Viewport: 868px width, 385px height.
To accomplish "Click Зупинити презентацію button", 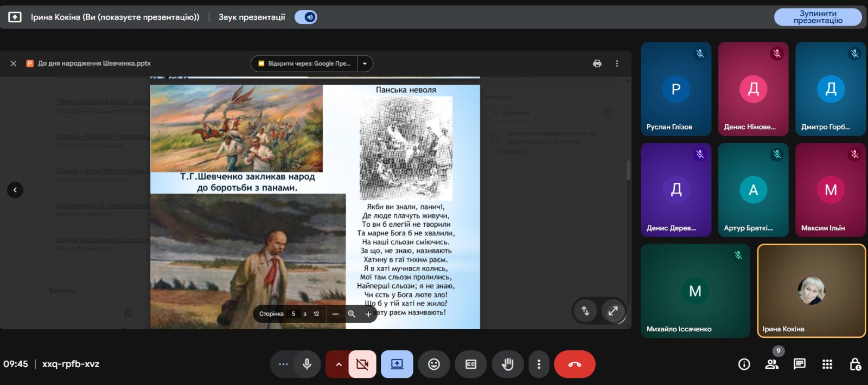I will coord(818,17).
